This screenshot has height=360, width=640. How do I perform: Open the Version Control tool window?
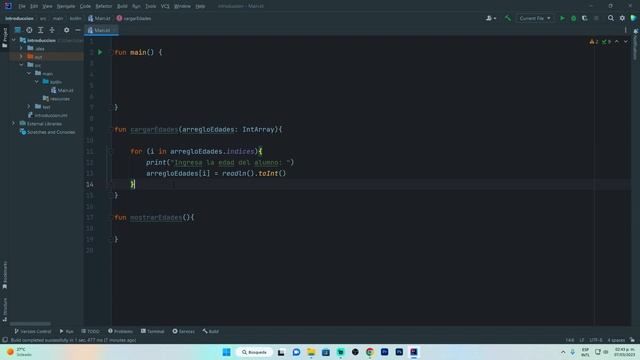click(x=33, y=331)
